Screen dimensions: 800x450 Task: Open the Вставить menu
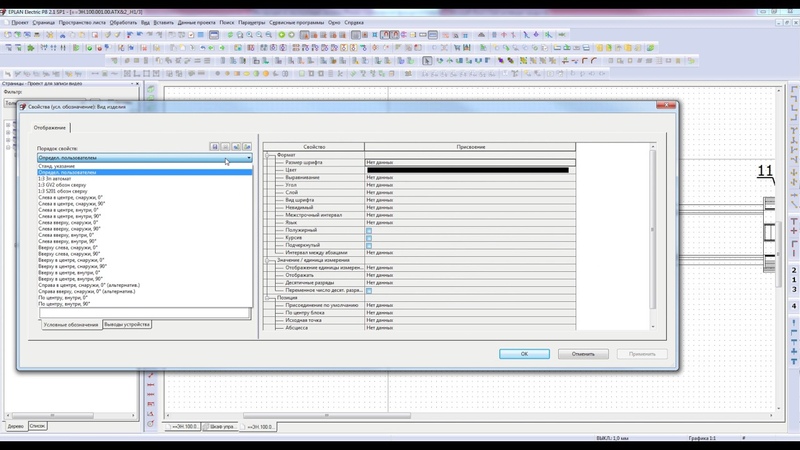point(163,22)
